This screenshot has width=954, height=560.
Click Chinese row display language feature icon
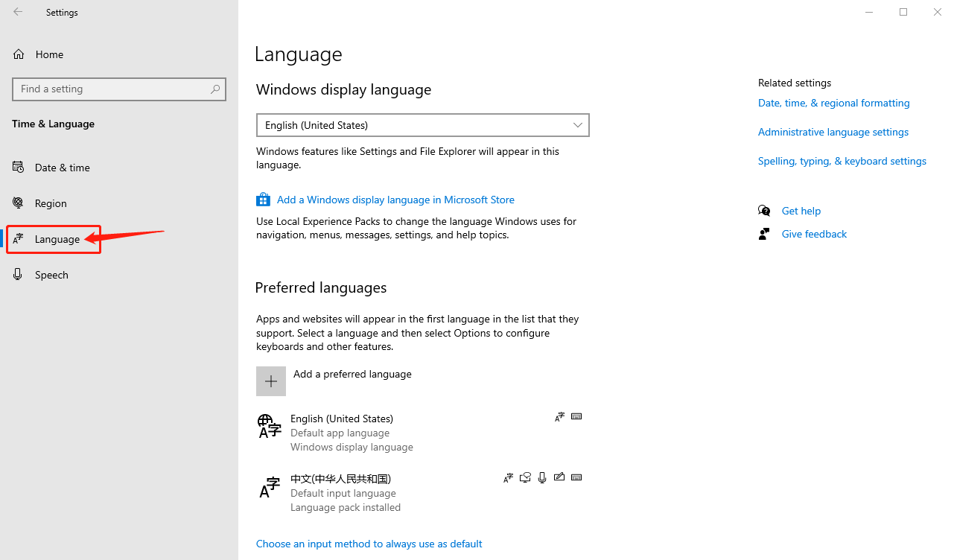(x=509, y=477)
